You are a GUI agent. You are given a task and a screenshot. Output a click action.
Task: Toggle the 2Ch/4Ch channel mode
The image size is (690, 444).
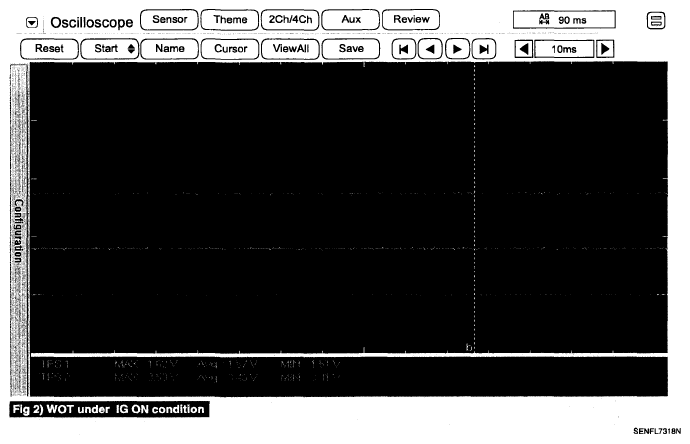(289, 19)
